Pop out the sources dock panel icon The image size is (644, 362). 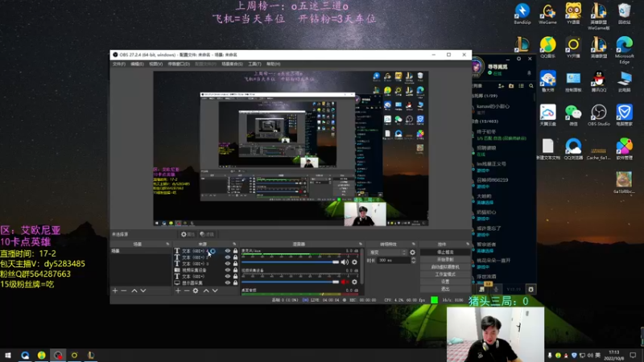[234, 245]
